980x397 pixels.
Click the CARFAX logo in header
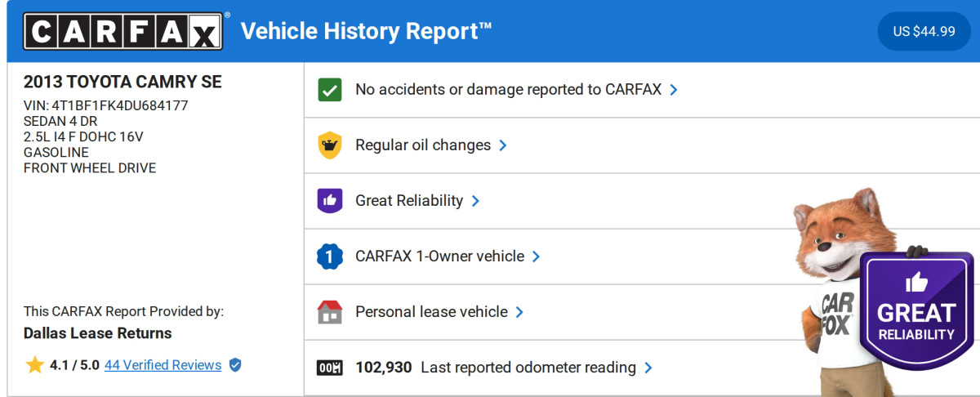click(122, 32)
